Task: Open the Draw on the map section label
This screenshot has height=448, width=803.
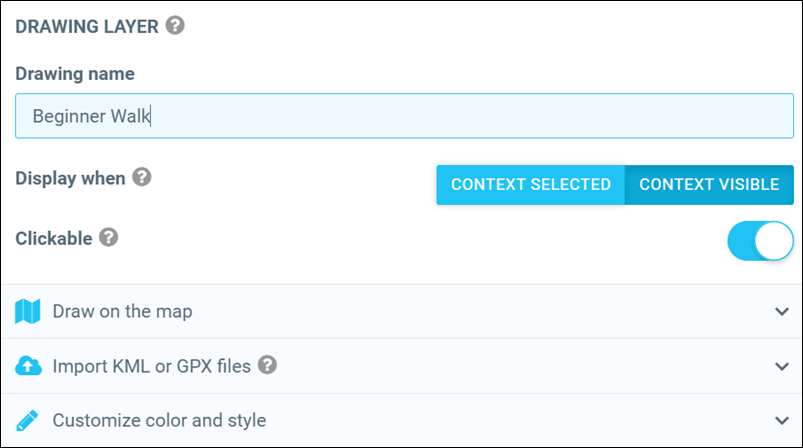Action: 122,312
